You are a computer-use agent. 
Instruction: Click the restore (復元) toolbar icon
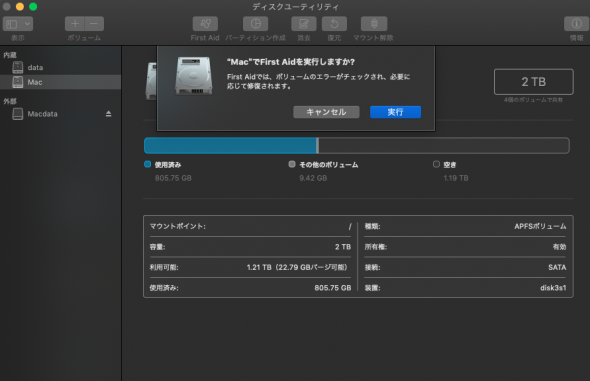click(x=334, y=24)
